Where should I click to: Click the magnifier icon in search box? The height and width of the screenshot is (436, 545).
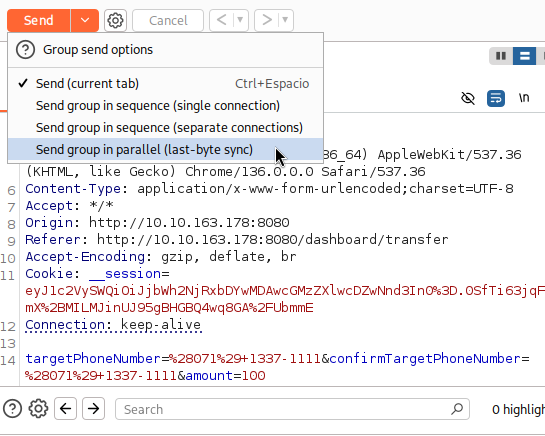[457, 409]
